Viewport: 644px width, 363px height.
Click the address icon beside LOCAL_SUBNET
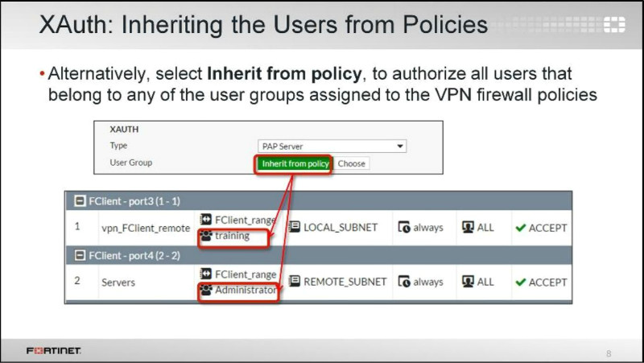pos(294,227)
